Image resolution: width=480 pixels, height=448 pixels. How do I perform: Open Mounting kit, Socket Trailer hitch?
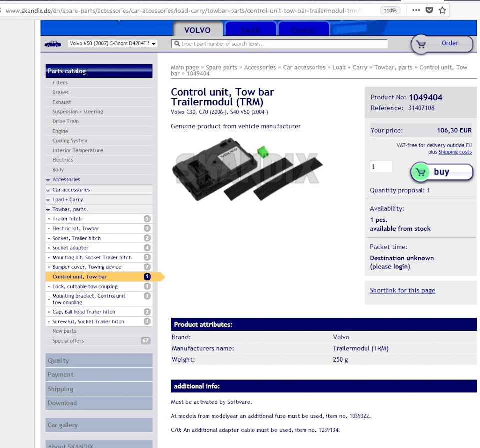(x=99, y=258)
